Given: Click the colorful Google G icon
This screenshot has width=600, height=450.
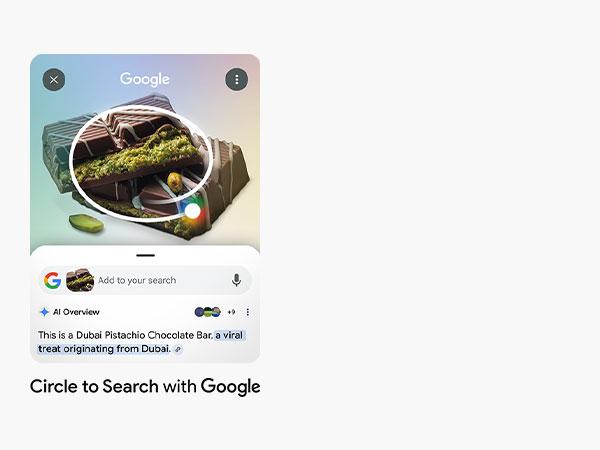Looking at the screenshot, I should (52, 280).
